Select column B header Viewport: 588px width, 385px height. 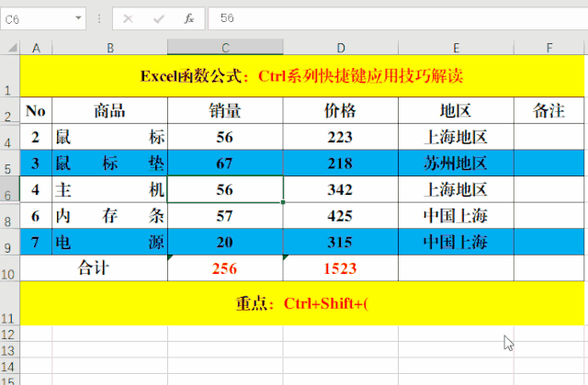click(x=110, y=48)
